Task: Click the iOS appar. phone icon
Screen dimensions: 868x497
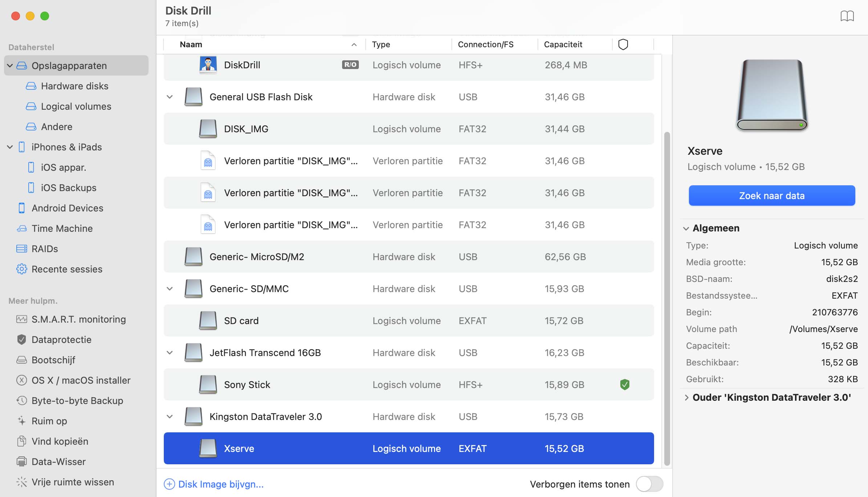Action: pyautogui.click(x=31, y=167)
